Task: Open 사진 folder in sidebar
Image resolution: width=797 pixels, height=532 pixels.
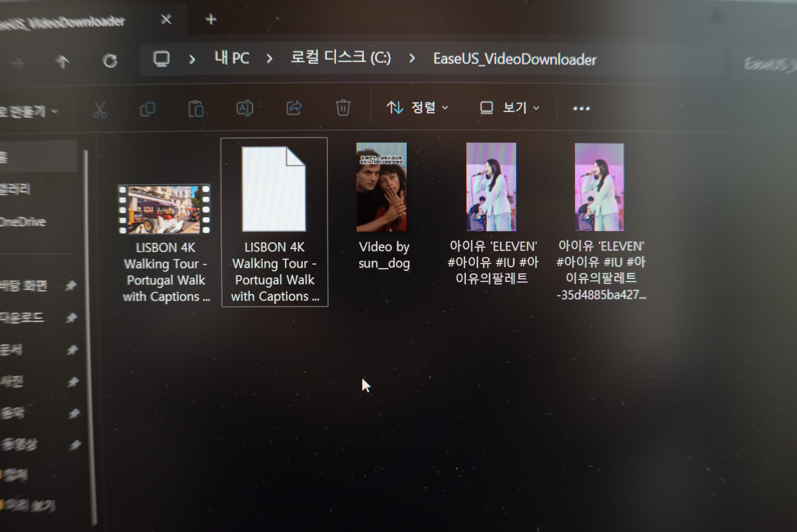Action: tap(12, 381)
